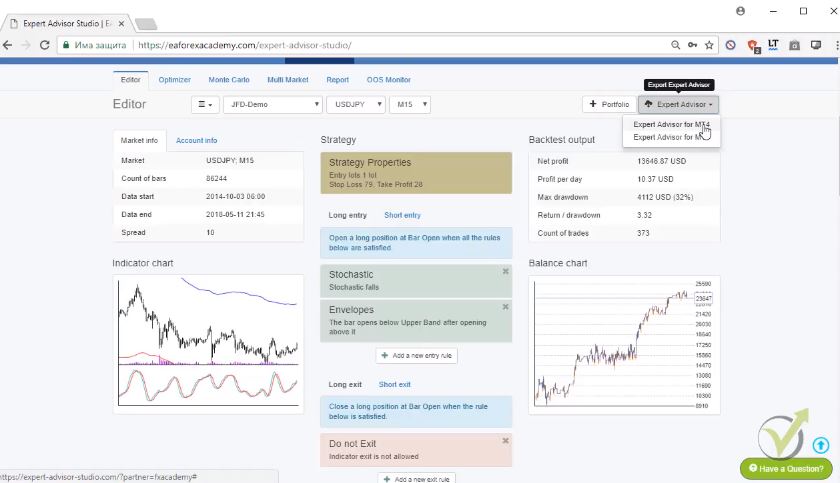Click the blocked circle extension icon
This screenshot has width=840, height=483.
[731, 46]
